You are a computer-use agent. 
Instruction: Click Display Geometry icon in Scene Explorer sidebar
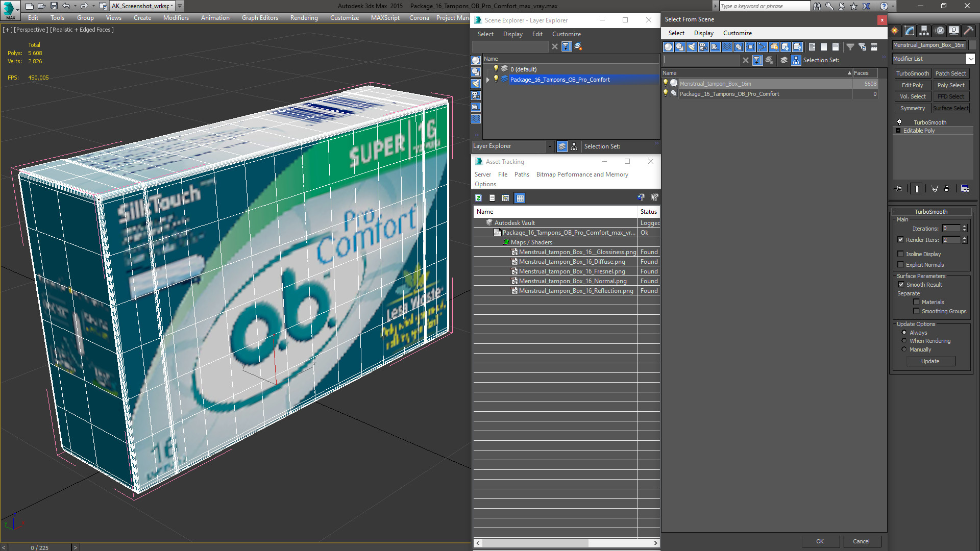tap(476, 60)
